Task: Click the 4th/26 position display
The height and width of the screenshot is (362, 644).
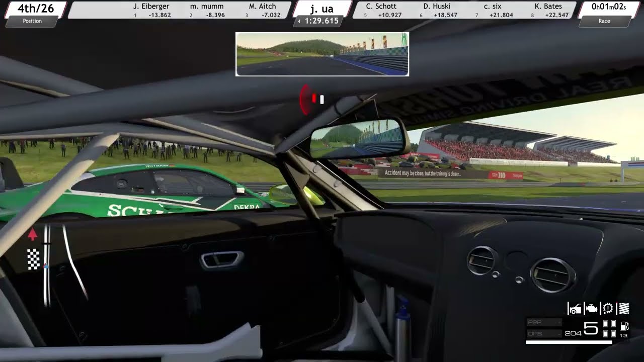Action: pos(36,9)
